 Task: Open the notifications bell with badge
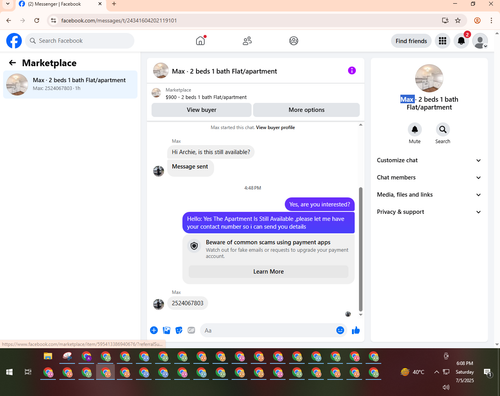pyautogui.click(x=461, y=41)
